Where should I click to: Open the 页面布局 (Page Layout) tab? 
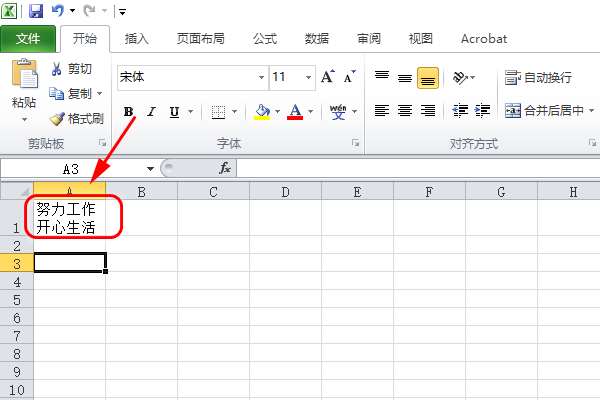201,39
